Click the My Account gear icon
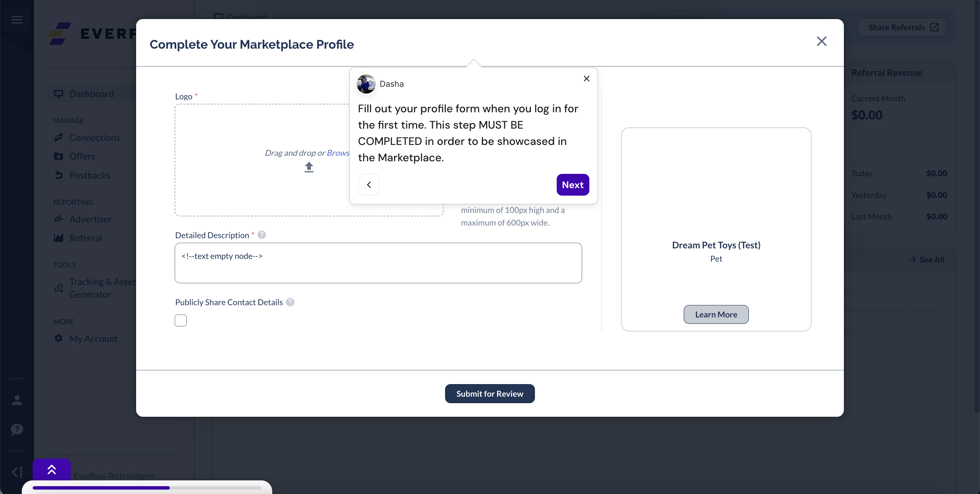Screen dimensions: 980x494 (58, 338)
